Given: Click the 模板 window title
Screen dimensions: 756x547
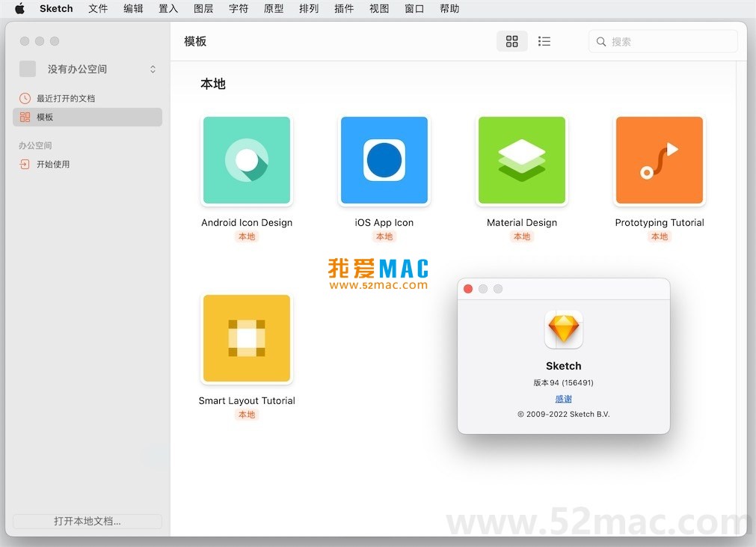Looking at the screenshot, I should point(195,41).
